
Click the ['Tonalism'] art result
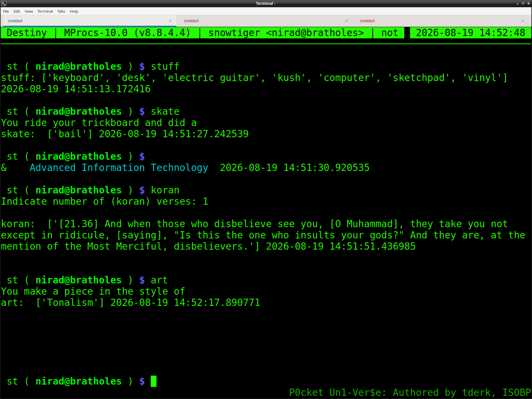click(x=70, y=303)
